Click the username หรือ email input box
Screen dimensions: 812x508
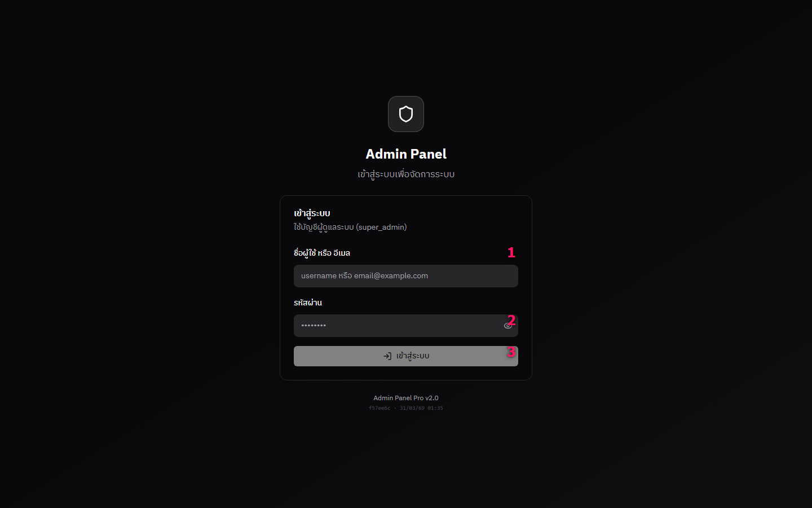point(406,276)
